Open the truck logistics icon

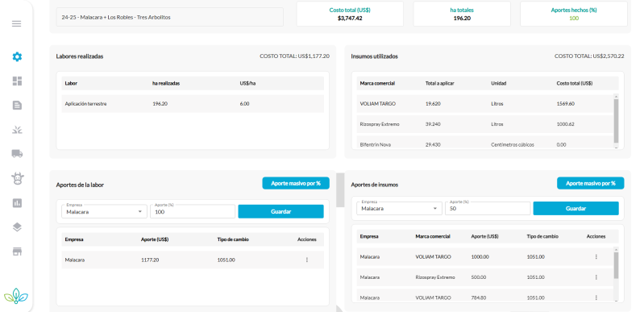pyautogui.click(x=17, y=154)
